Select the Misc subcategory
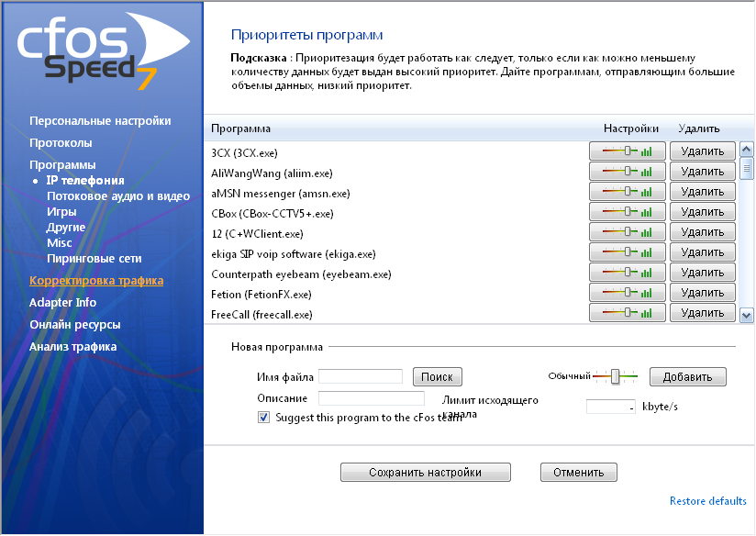 pyautogui.click(x=60, y=242)
